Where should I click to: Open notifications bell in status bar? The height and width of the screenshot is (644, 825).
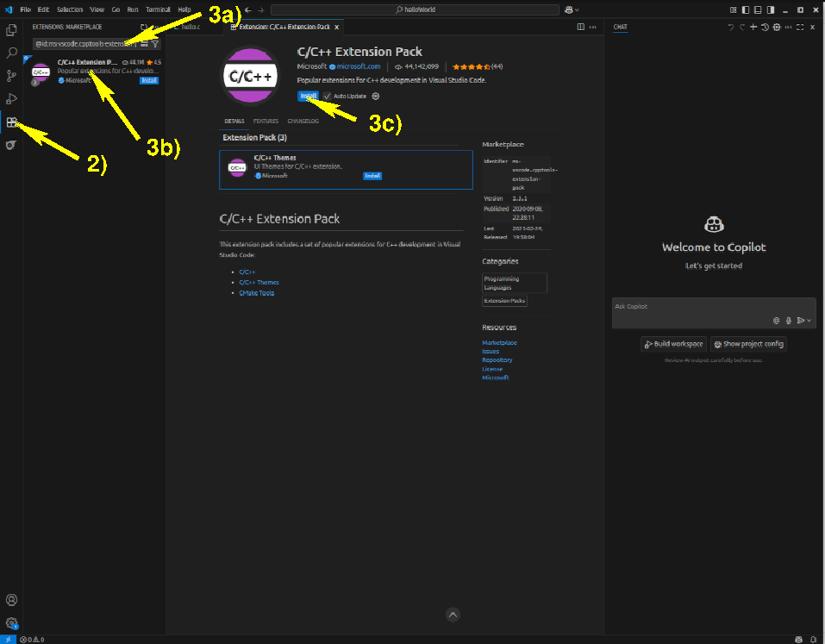(814, 640)
